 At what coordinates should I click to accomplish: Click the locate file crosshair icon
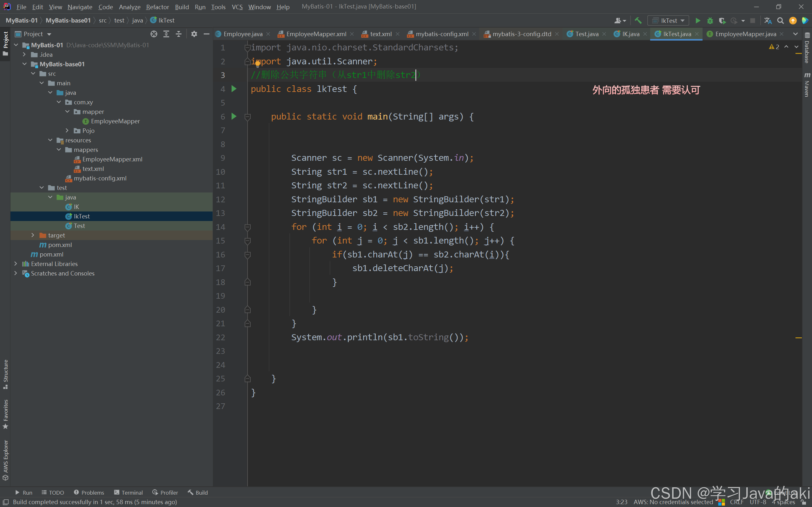click(154, 34)
